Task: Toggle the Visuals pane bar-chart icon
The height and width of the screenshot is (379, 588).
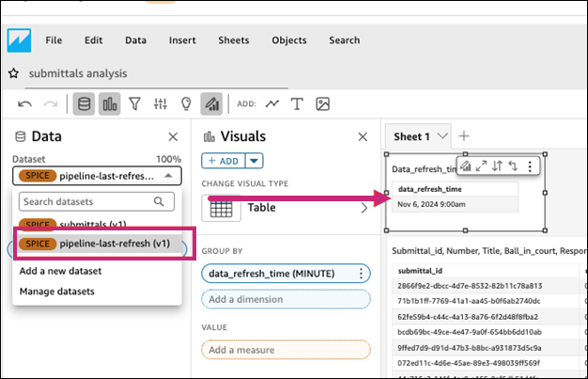Action: pos(110,103)
